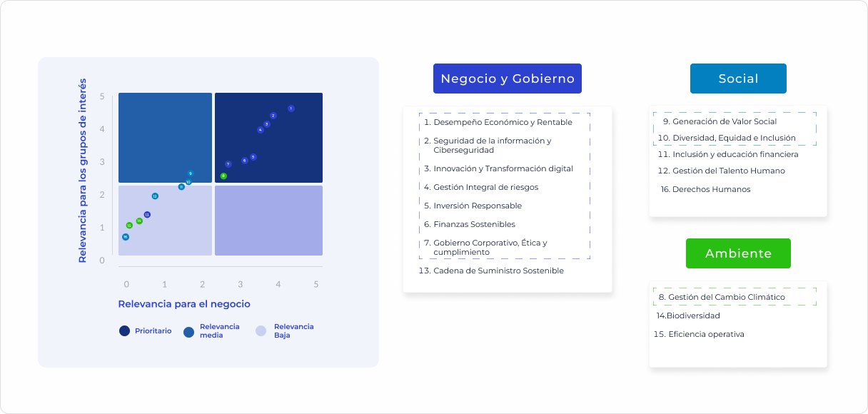
Task: Click data point 12 on the chart
Action: 155,196
